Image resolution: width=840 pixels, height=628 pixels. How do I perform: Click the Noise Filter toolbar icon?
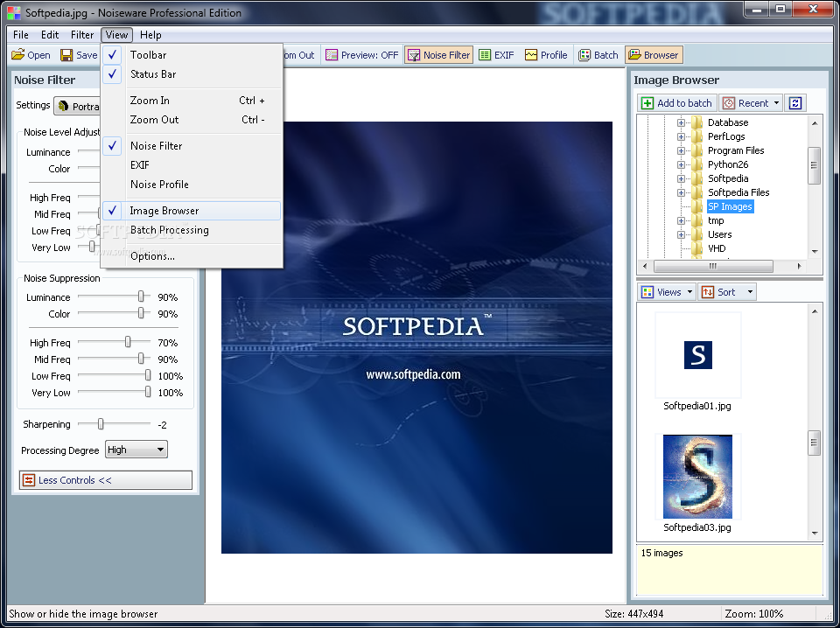click(x=414, y=55)
